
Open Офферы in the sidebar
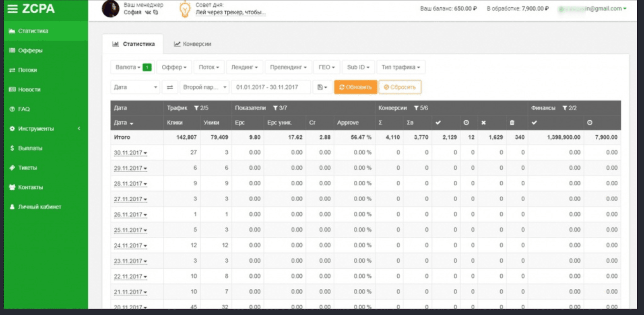pyautogui.click(x=30, y=51)
